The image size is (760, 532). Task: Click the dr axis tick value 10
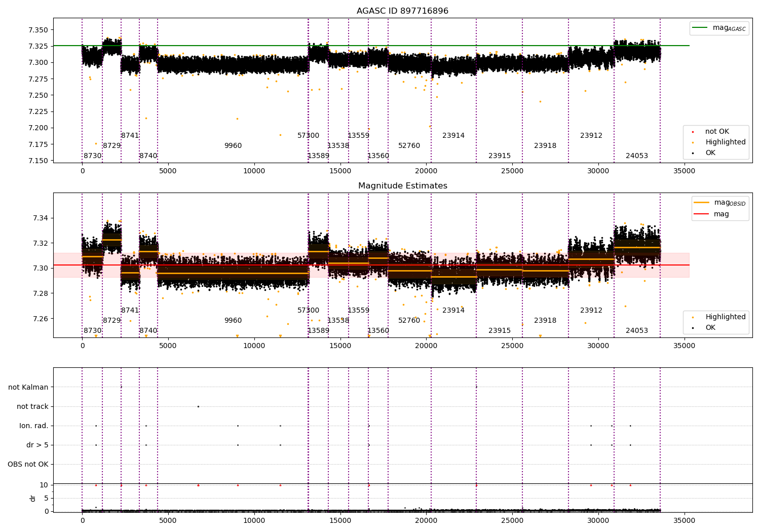44,485
